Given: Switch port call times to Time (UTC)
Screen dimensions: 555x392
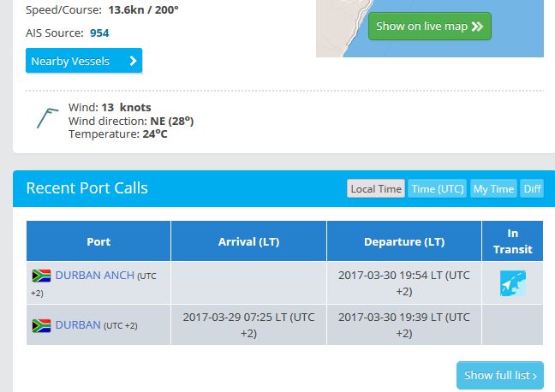Looking at the screenshot, I should [x=438, y=188].
